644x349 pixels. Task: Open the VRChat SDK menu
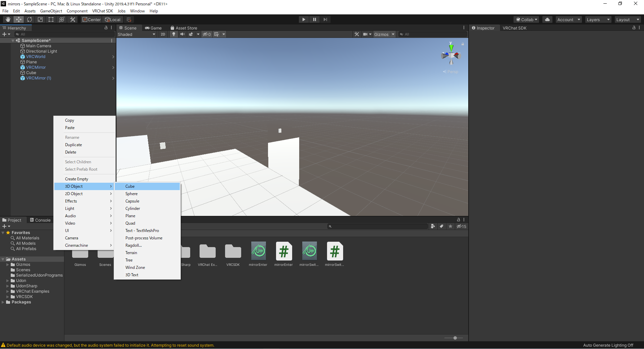click(103, 11)
